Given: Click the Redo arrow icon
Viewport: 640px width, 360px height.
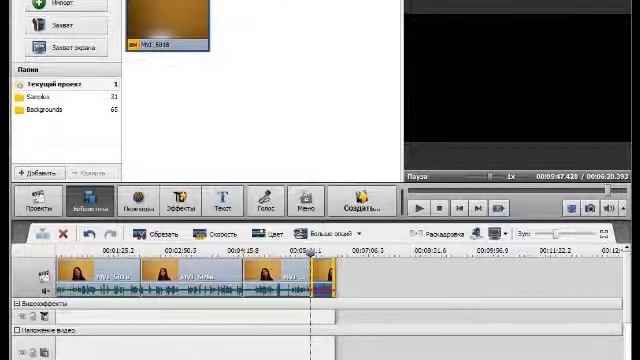Looking at the screenshot, I should (x=110, y=234).
